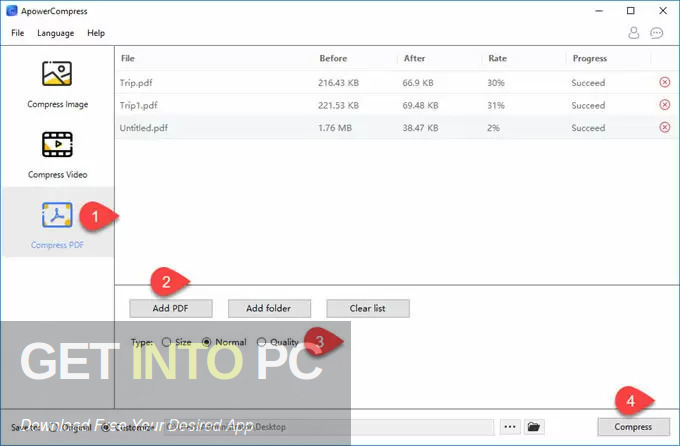Click the 2% rate value
This screenshot has height=446, width=680.
tap(493, 128)
